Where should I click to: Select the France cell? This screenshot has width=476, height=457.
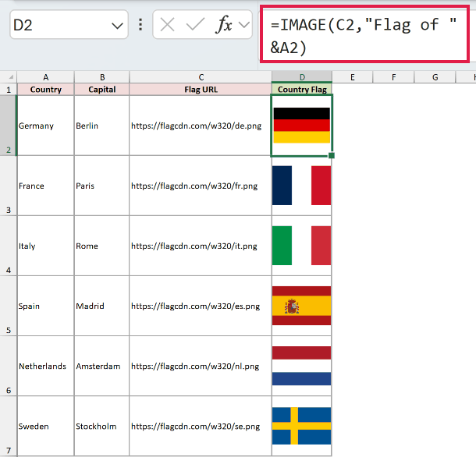[45, 186]
